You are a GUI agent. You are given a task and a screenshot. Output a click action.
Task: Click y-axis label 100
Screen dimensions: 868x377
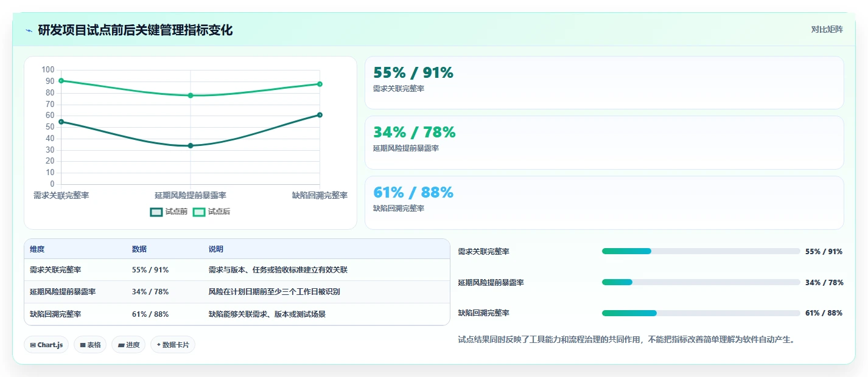pos(48,69)
